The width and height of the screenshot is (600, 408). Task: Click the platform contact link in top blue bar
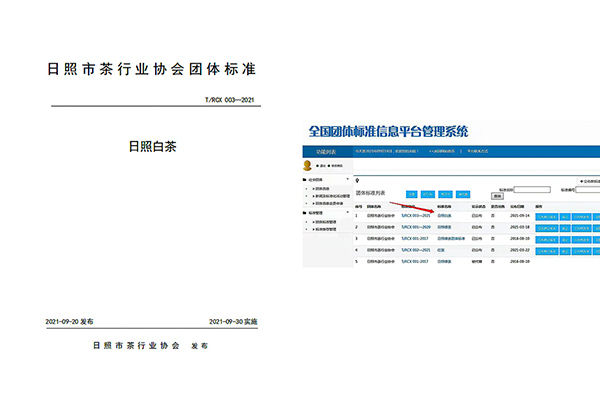tap(479, 151)
